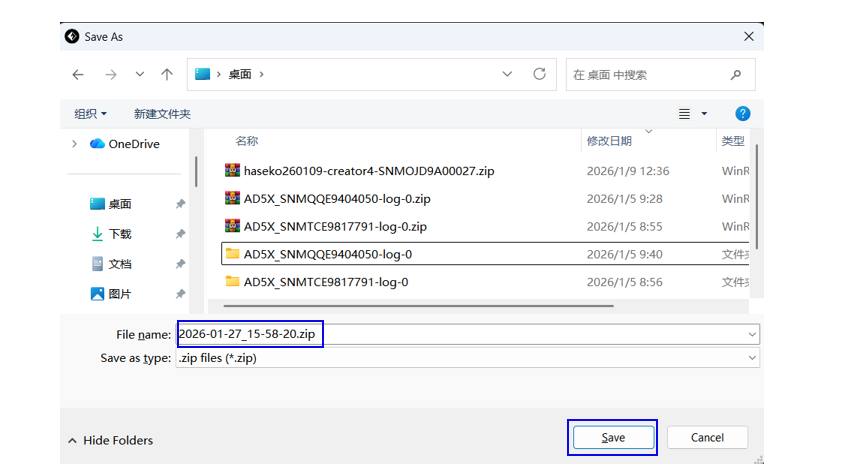
Task: Open the help question mark icon
Action: [x=742, y=114]
